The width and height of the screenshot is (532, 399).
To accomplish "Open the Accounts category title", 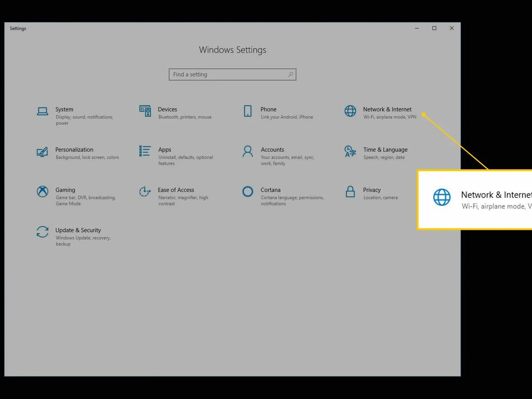I will (272, 150).
